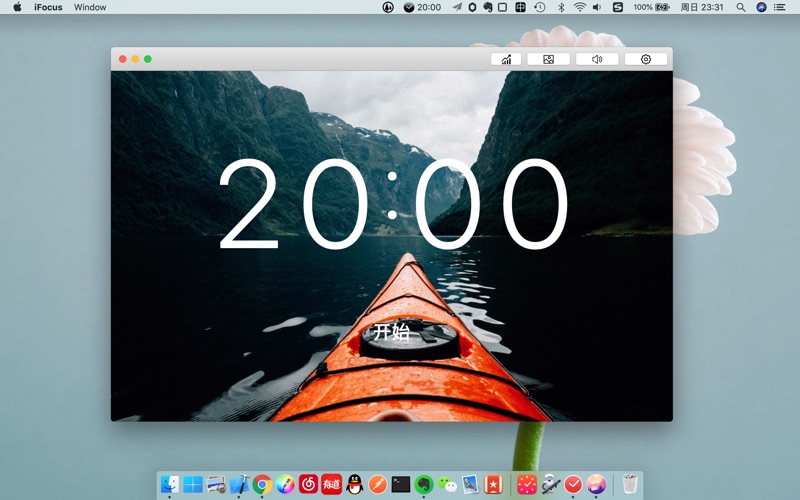This screenshot has height=500, width=800.
Task: Start the timer with 开始
Action: coord(392,332)
